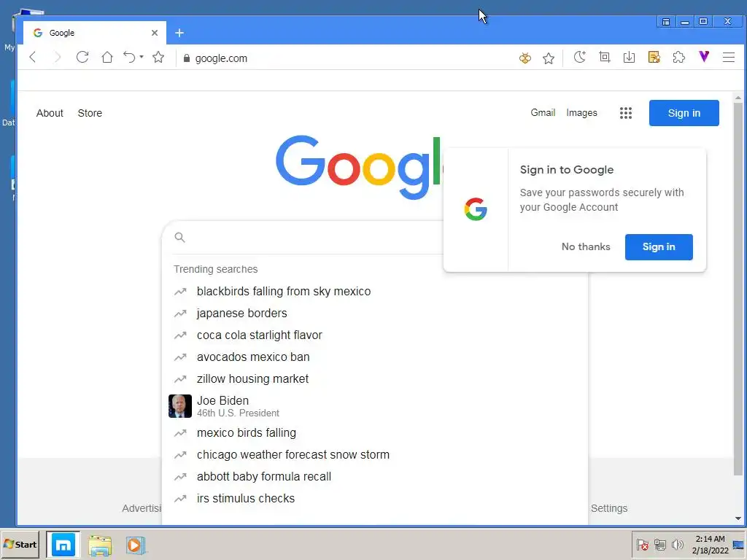Open the screenshot capture tool icon

tap(605, 57)
